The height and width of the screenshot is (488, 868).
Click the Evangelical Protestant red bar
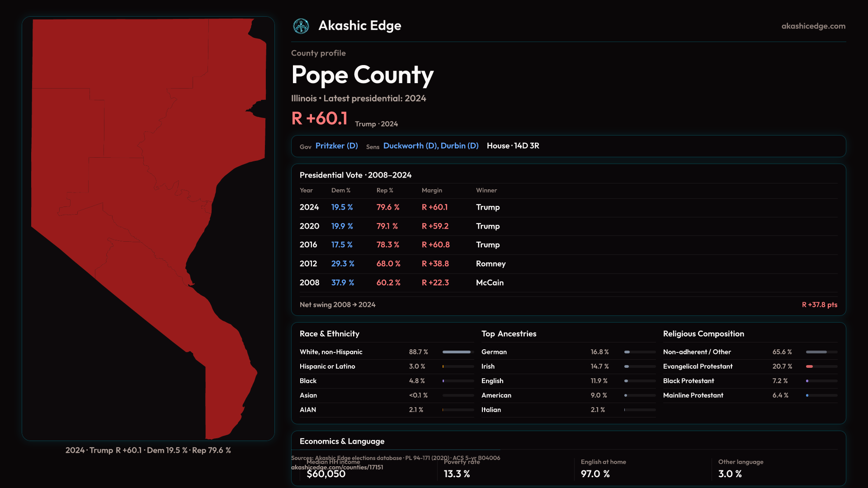(x=810, y=366)
